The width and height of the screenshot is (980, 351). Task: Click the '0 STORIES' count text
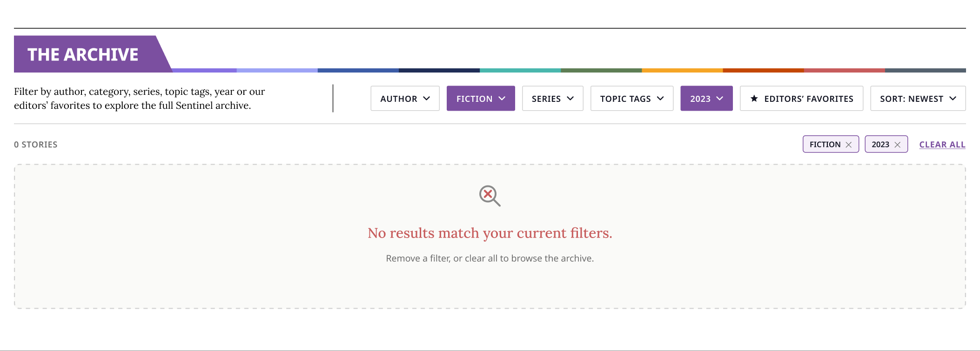[36, 145]
